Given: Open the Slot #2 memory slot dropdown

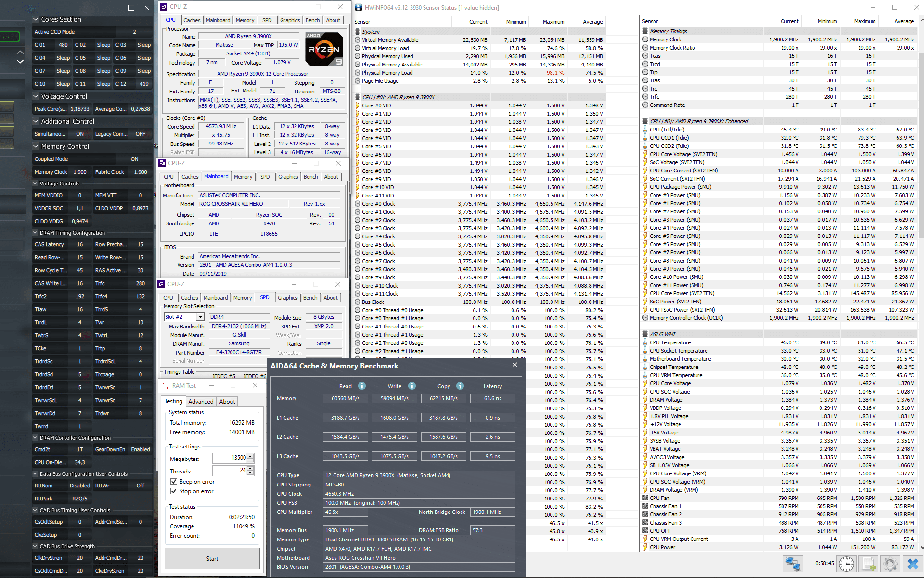Looking at the screenshot, I should click(200, 317).
